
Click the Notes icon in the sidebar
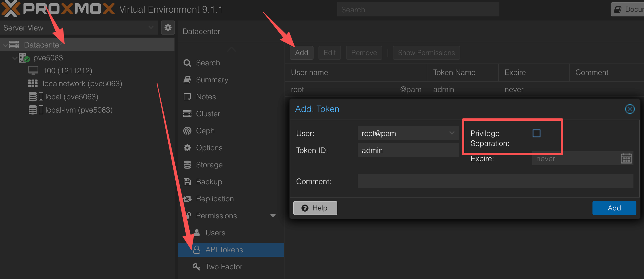pyautogui.click(x=187, y=97)
